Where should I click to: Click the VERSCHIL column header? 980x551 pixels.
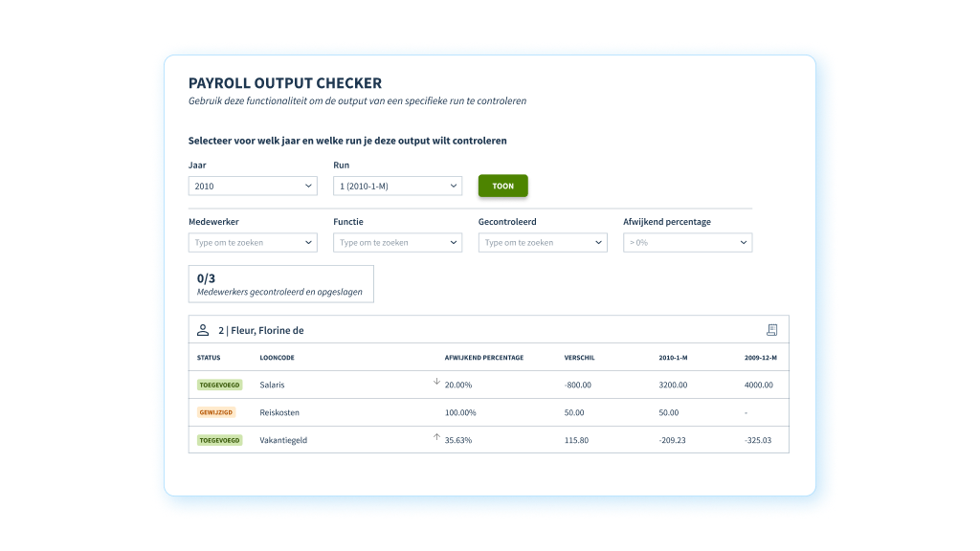pyautogui.click(x=579, y=358)
